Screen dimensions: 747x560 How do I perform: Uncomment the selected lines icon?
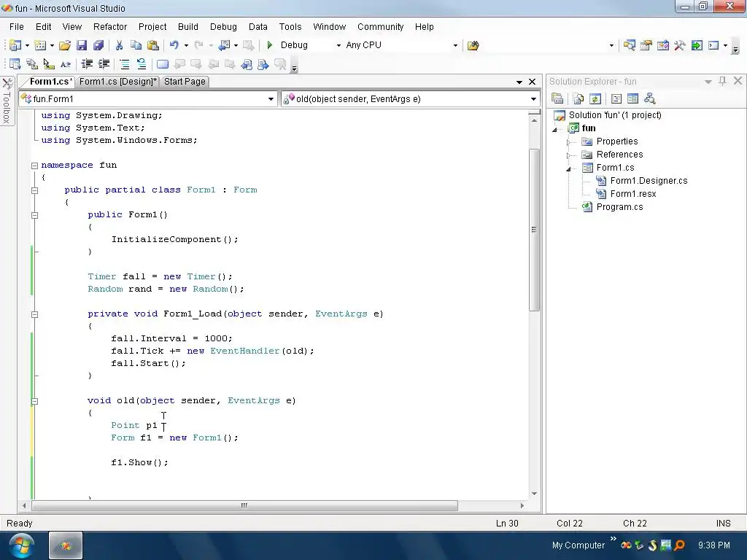141,64
